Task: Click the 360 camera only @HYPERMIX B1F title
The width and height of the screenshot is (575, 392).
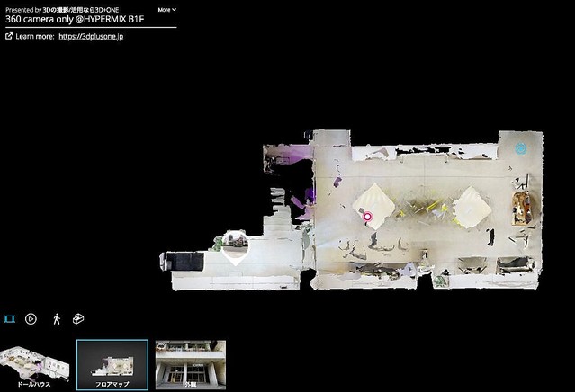Action: [75, 19]
